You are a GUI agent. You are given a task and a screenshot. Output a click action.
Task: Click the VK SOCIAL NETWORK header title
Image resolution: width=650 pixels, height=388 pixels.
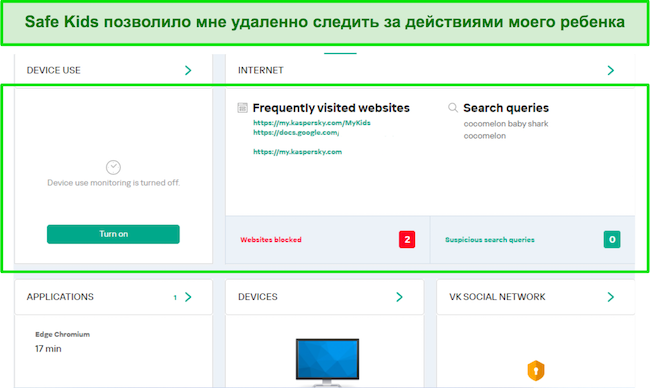point(497,297)
